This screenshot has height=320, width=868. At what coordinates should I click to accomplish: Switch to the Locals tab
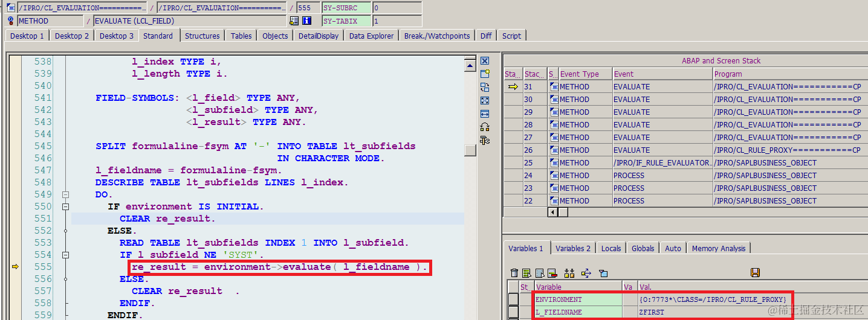pos(611,248)
